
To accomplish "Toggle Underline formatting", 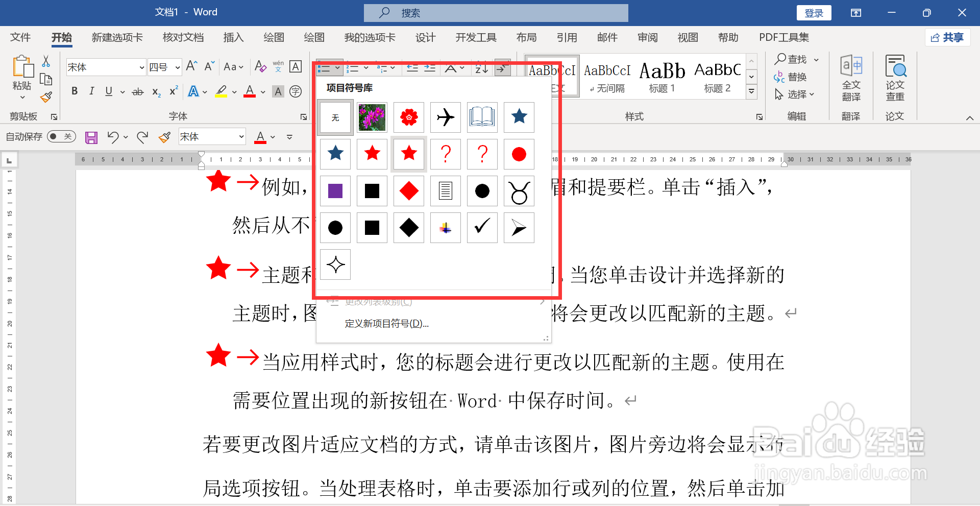I will point(109,91).
